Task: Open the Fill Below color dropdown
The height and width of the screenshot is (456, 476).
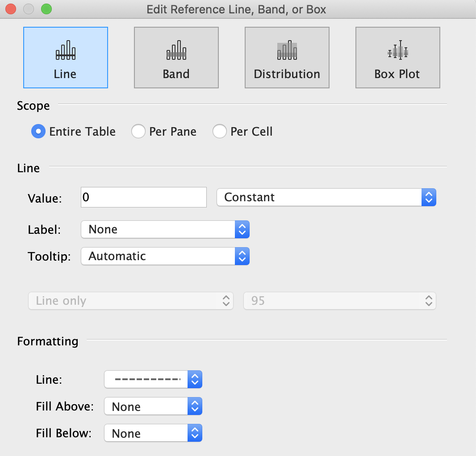Action: pos(153,433)
